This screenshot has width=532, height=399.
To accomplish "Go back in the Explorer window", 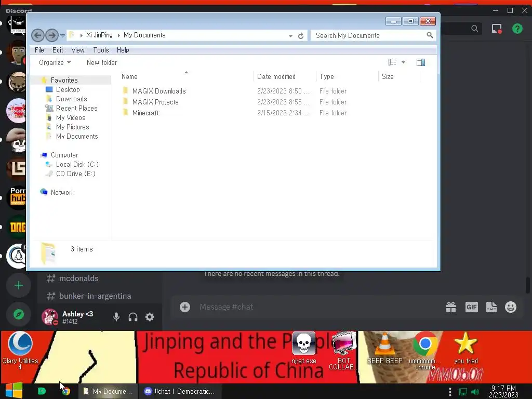I will tap(38, 35).
